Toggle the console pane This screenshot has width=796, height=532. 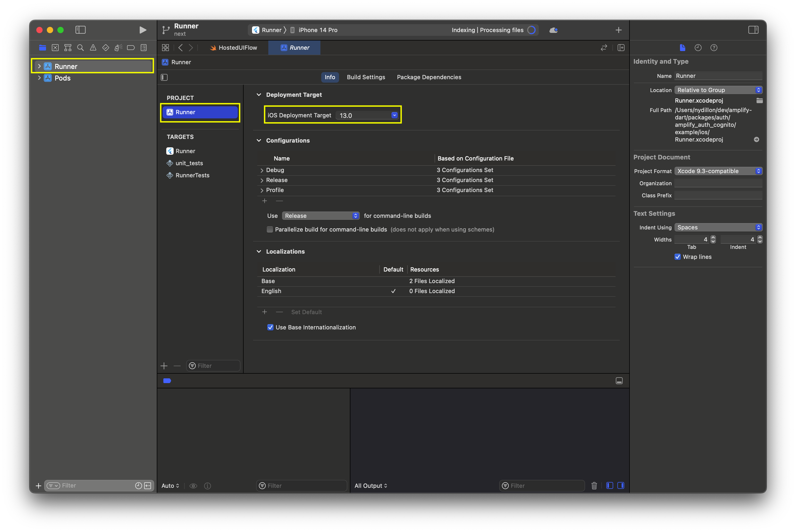(621, 485)
